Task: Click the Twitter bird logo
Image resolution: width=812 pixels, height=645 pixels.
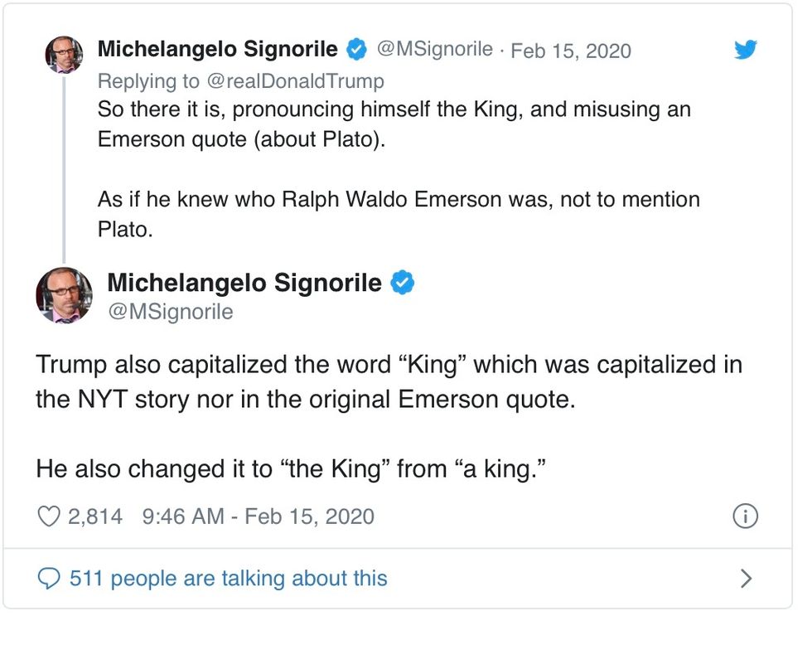Action: 746,50
